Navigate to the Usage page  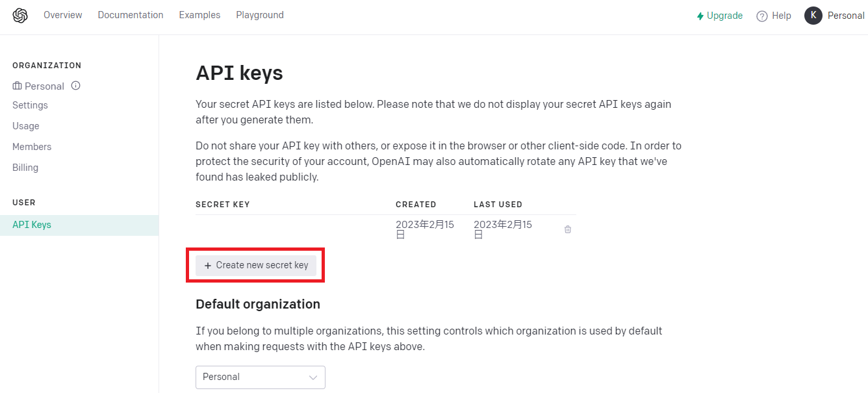click(25, 125)
